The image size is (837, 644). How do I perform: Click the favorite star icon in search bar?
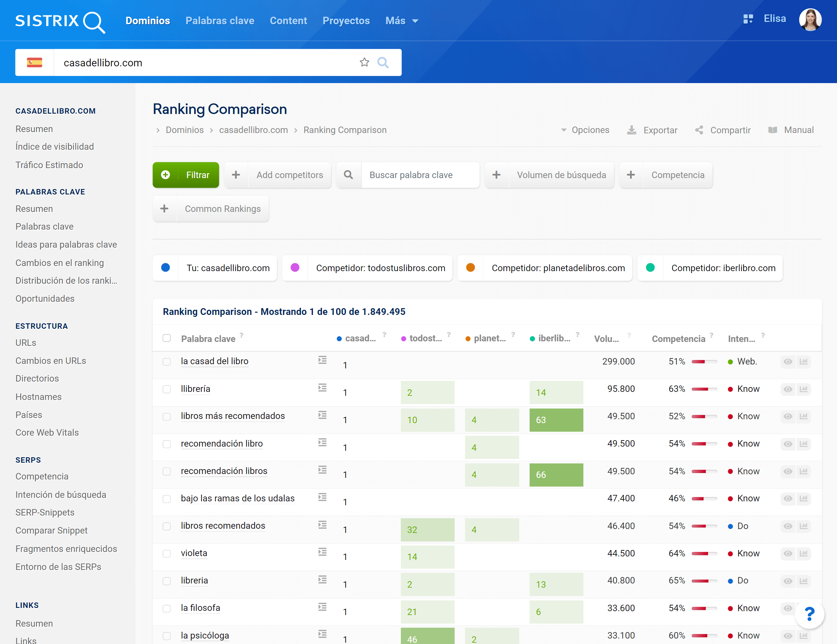tap(364, 62)
